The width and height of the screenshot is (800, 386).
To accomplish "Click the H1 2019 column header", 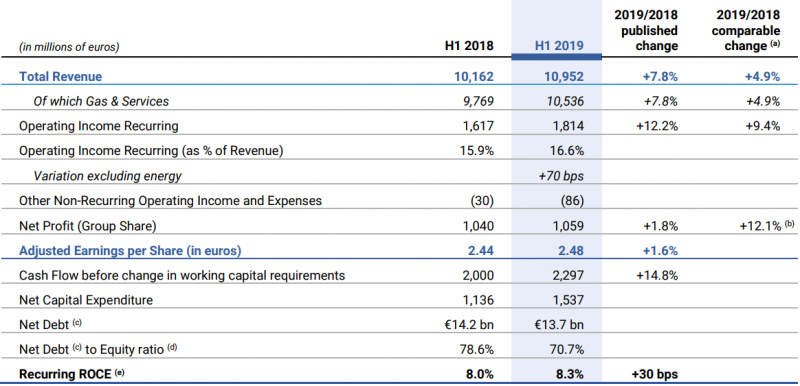I will (559, 46).
